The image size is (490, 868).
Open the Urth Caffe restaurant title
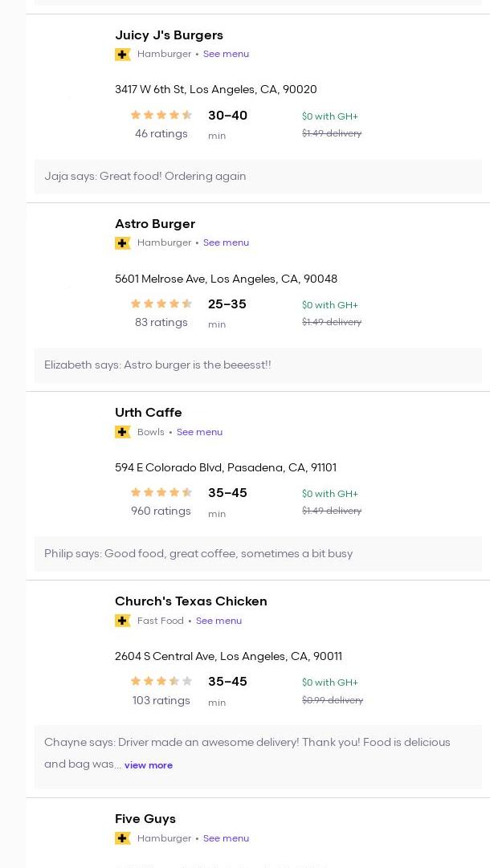[x=149, y=413]
